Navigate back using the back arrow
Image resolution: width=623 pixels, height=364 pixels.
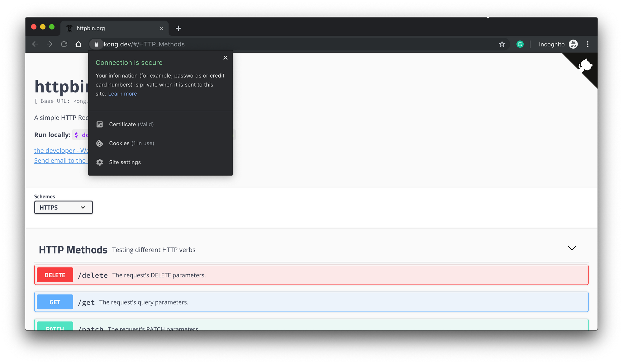pos(35,44)
